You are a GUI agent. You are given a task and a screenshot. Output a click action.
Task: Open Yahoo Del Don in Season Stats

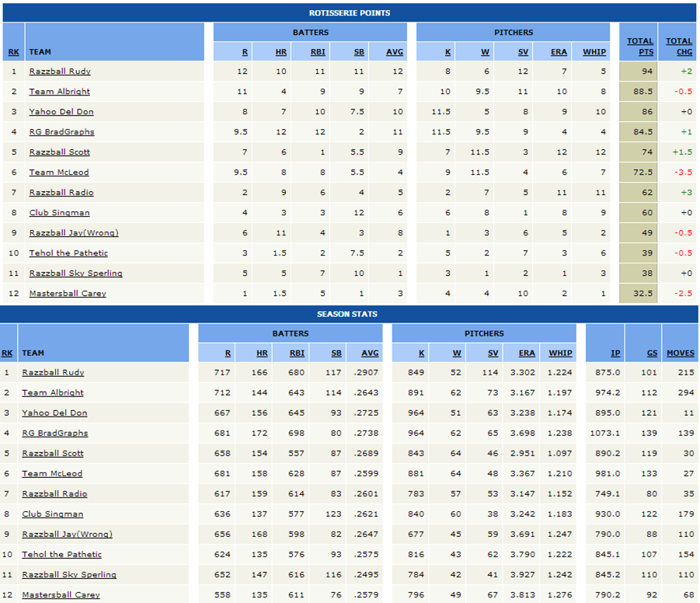tap(54, 413)
